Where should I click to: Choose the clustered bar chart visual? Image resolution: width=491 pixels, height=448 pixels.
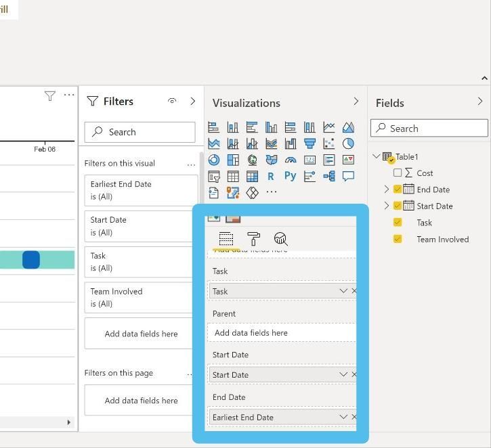click(x=252, y=127)
